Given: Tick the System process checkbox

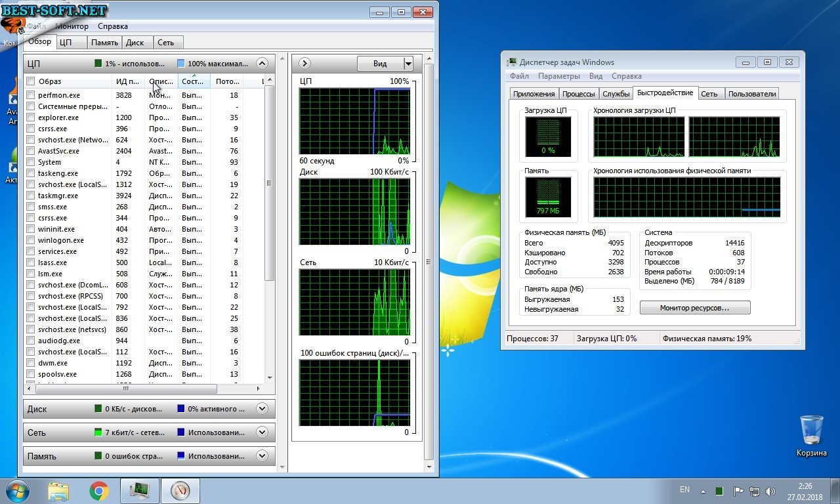Looking at the screenshot, I should pos(31,162).
